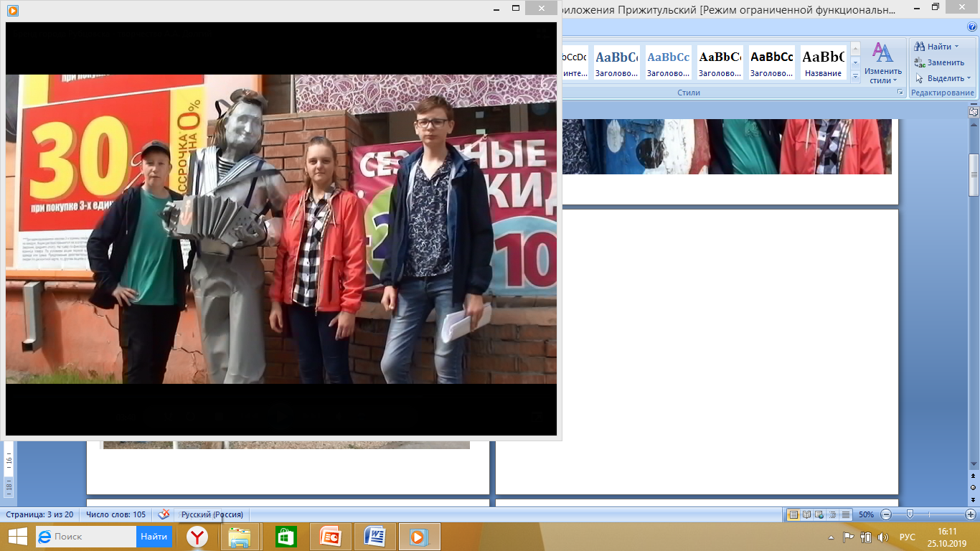Click the Найти binoculars button in Word
This screenshot has height=551, width=980.
click(x=933, y=47)
